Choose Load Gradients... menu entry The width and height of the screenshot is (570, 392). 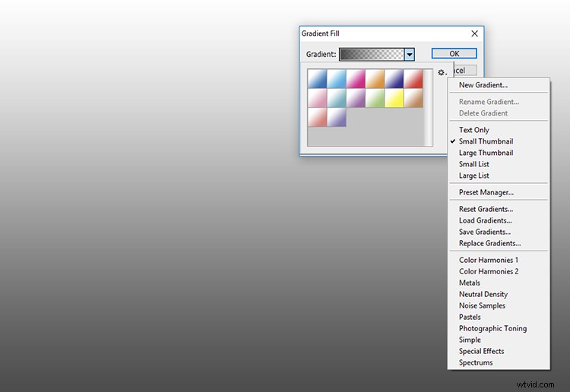coord(485,220)
